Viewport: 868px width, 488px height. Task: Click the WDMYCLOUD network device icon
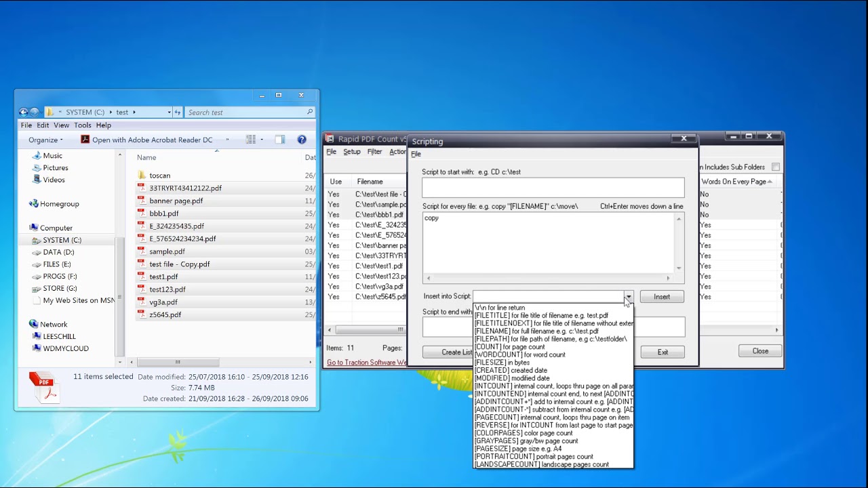point(37,348)
